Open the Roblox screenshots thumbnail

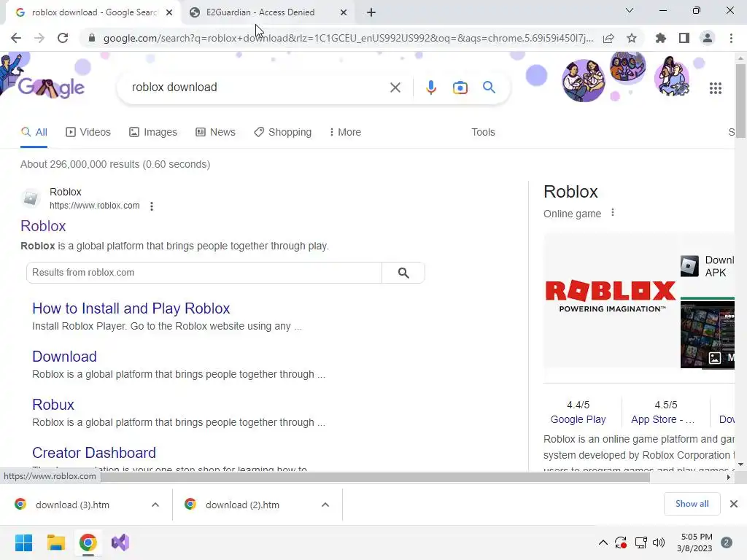point(708,335)
